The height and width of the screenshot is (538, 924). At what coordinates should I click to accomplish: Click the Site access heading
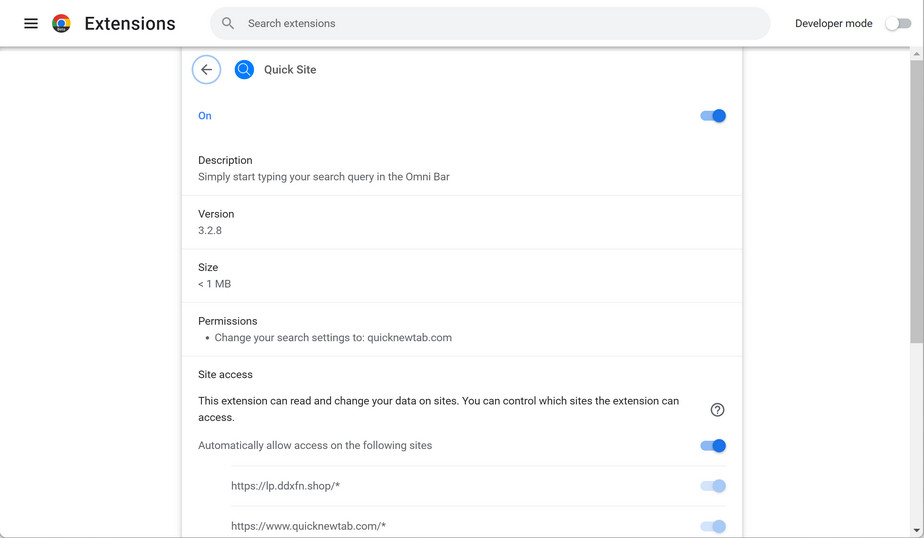click(x=225, y=375)
